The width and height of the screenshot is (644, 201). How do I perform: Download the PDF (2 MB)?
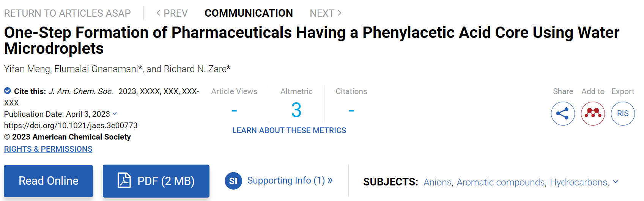(156, 181)
